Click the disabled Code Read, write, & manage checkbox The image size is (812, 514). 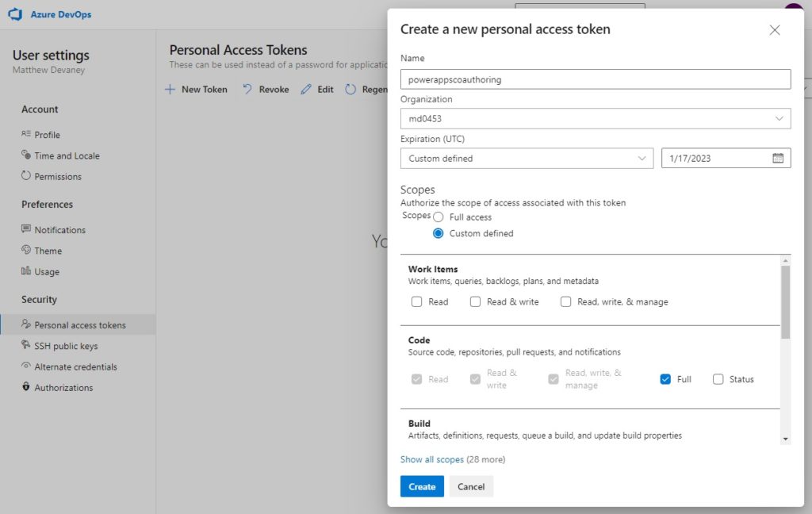pos(553,379)
